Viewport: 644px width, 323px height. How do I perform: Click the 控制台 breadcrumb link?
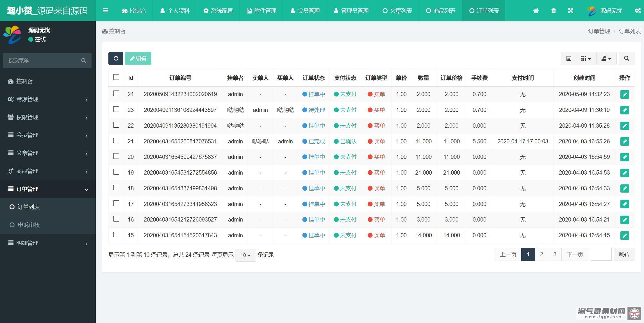(x=114, y=31)
